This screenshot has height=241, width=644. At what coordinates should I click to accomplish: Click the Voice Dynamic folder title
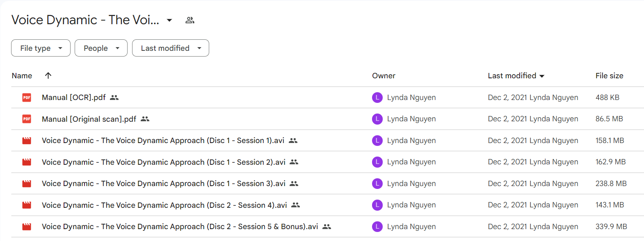pyautogui.click(x=85, y=20)
